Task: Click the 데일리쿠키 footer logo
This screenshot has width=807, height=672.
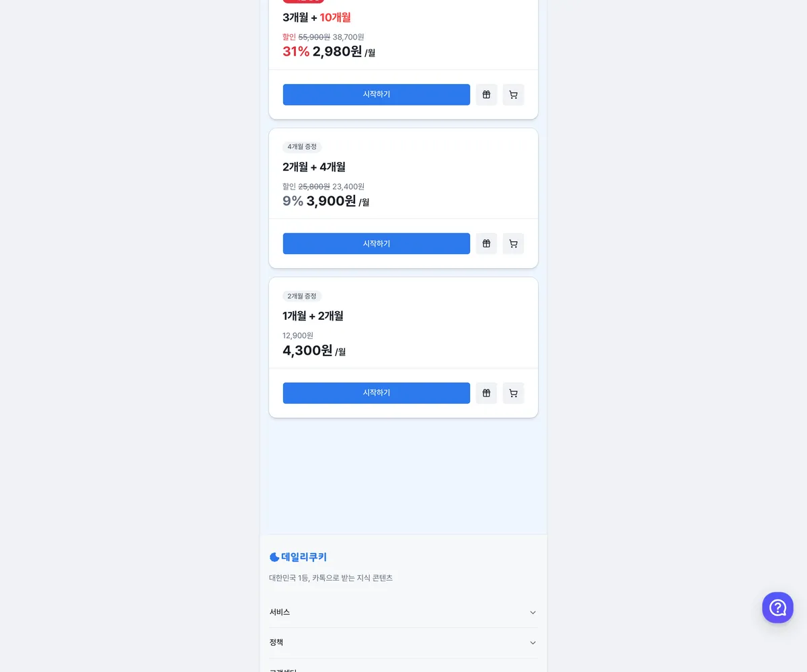Action: (x=298, y=557)
